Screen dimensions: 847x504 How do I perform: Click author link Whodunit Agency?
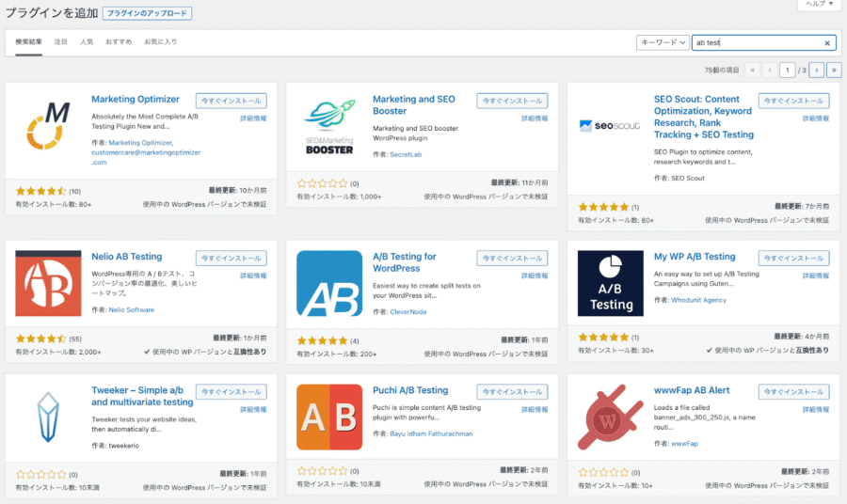pos(699,301)
